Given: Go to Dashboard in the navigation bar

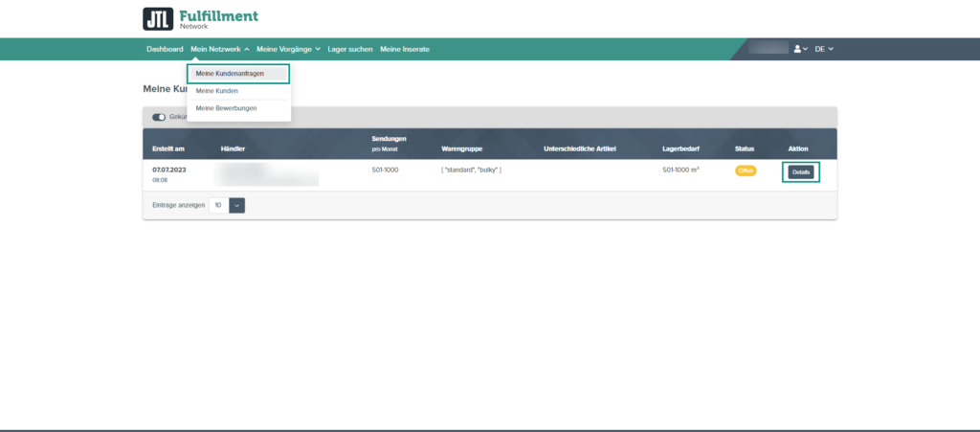Looking at the screenshot, I should [x=165, y=49].
